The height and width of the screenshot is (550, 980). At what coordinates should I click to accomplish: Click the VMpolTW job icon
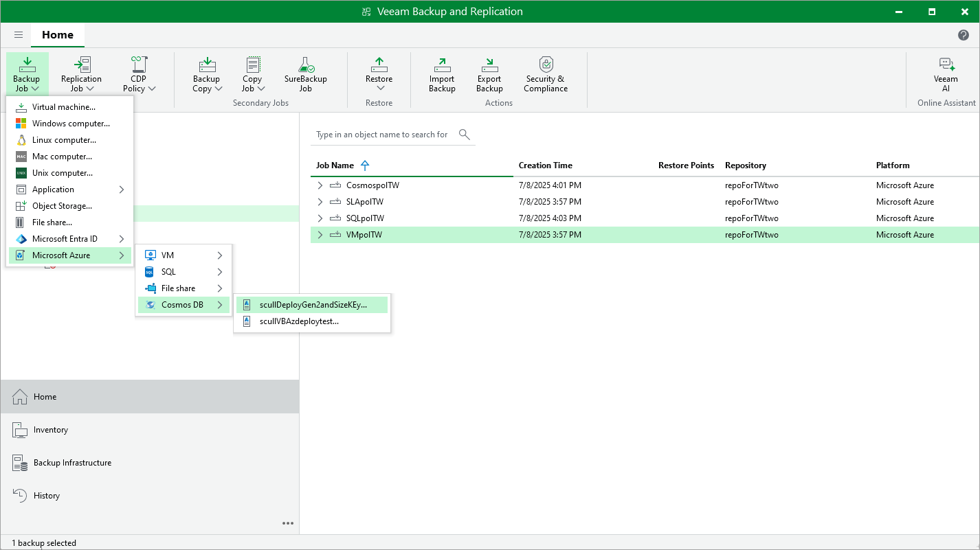(x=335, y=235)
